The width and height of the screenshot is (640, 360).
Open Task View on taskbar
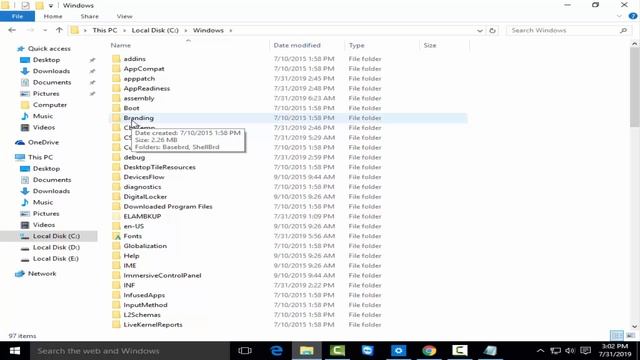[245, 351]
